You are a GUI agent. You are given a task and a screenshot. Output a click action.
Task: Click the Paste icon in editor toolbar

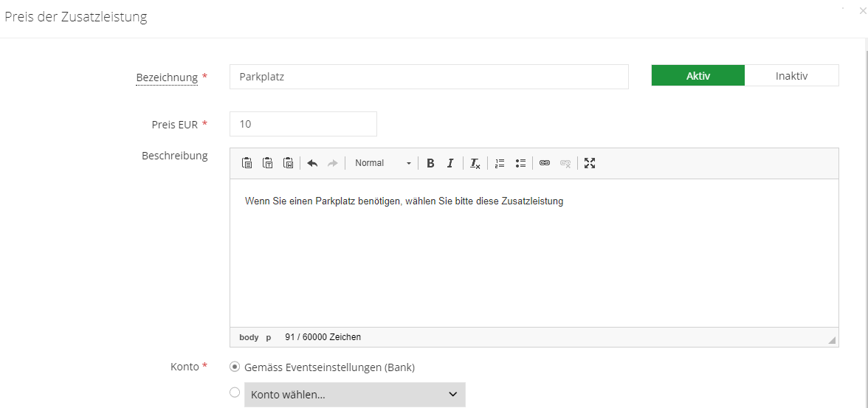pos(247,163)
